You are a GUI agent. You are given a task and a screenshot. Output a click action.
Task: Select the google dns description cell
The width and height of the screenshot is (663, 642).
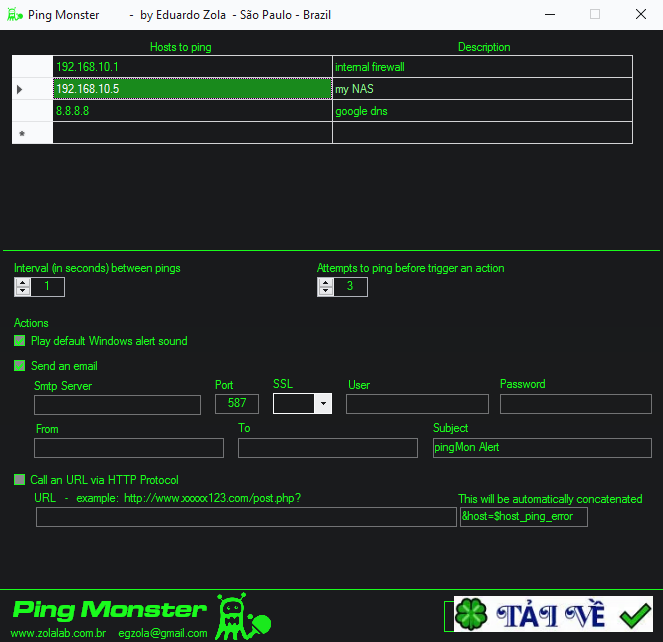pyautogui.click(x=482, y=111)
